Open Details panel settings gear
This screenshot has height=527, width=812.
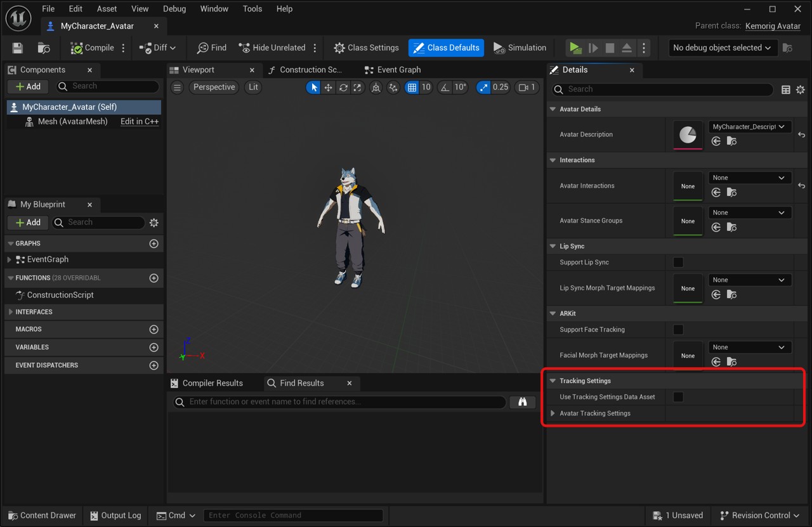tap(801, 90)
